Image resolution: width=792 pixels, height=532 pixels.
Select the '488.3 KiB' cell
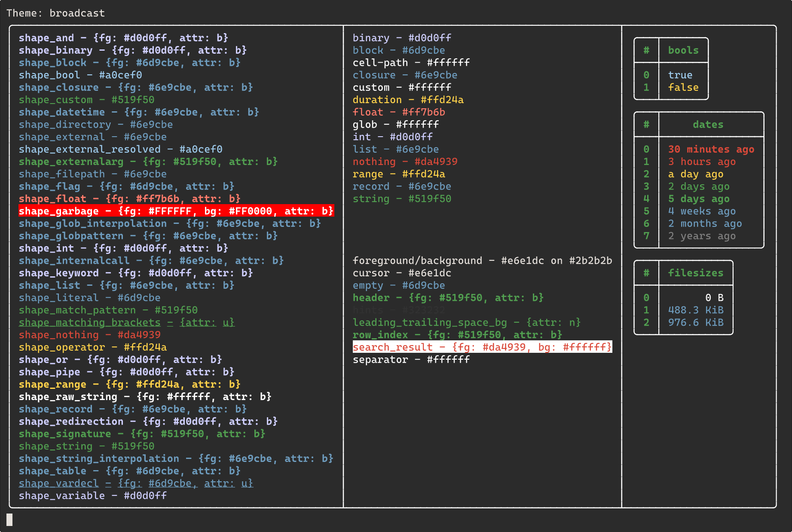point(696,310)
